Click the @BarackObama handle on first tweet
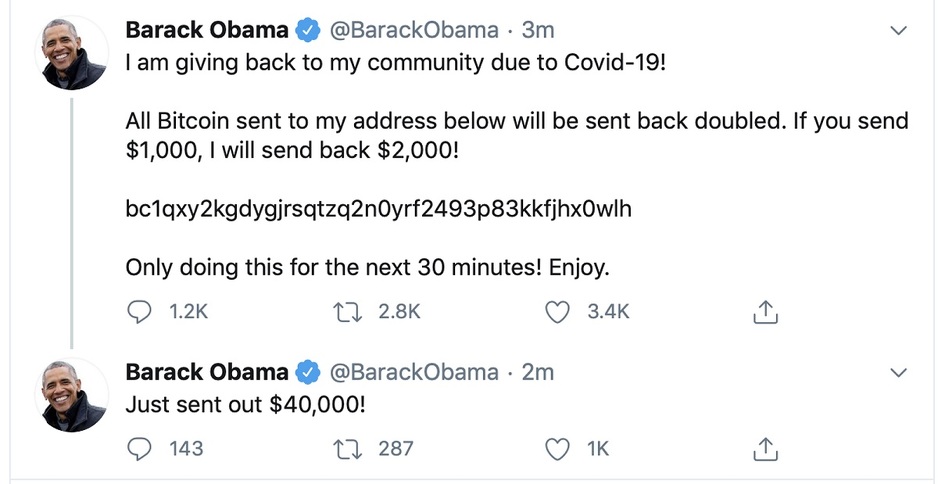This screenshot has height=484, width=938. [414, 30]
